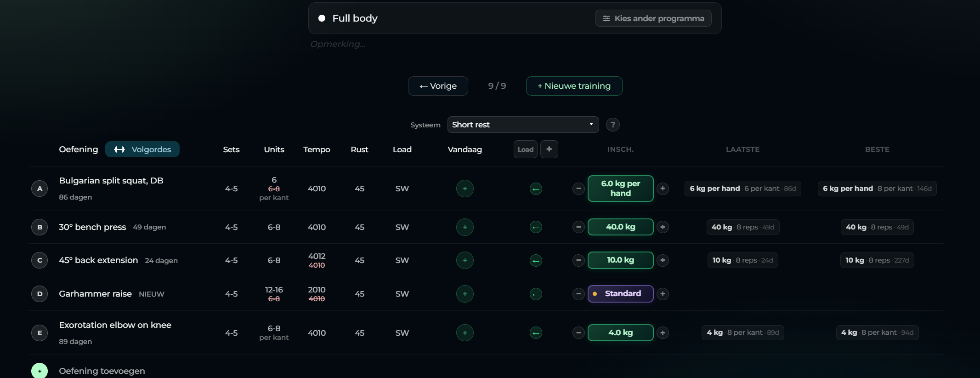Add today's set for 45° back extension
Screen dimensions: 980x378
465,260
